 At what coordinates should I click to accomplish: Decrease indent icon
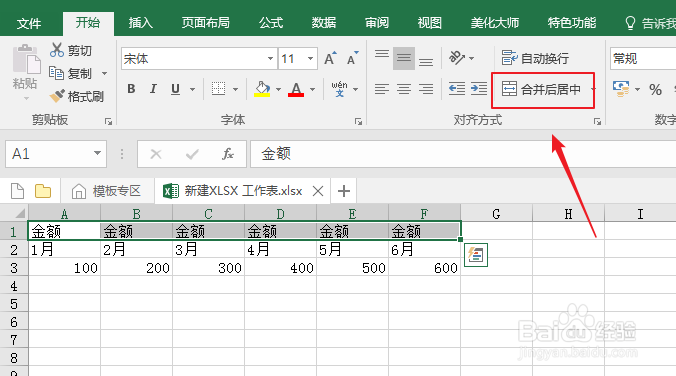click(x=457, y=89)
